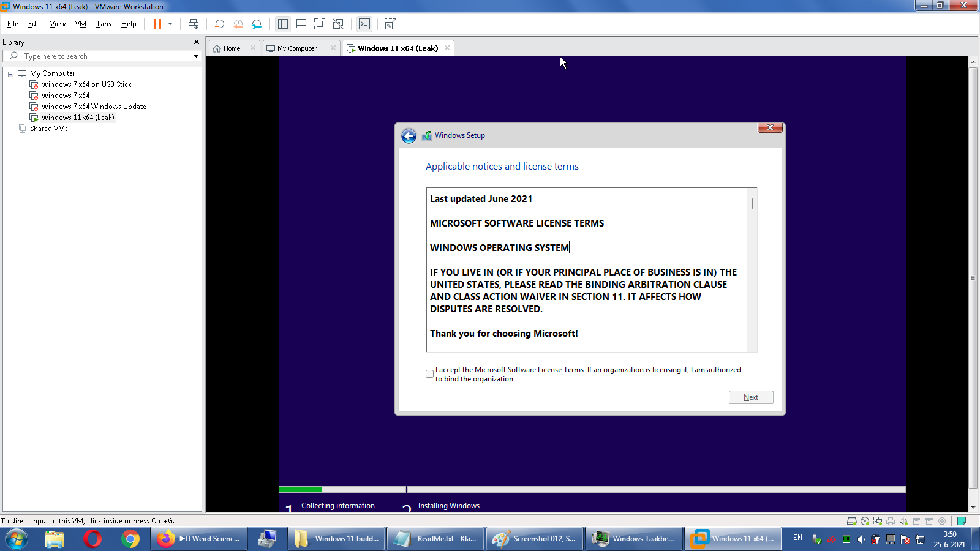Open the power options dropdown arrow
980x551 pixels.
click(170, 24)
